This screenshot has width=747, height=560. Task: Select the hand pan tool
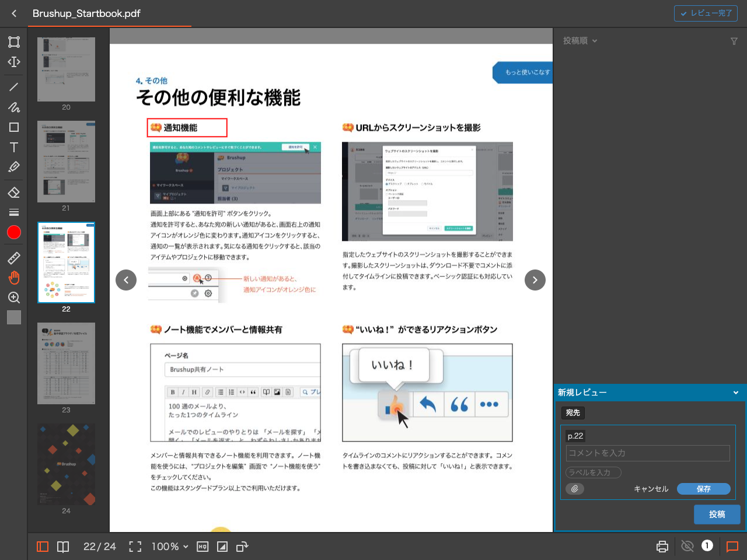tap(14, 278)
